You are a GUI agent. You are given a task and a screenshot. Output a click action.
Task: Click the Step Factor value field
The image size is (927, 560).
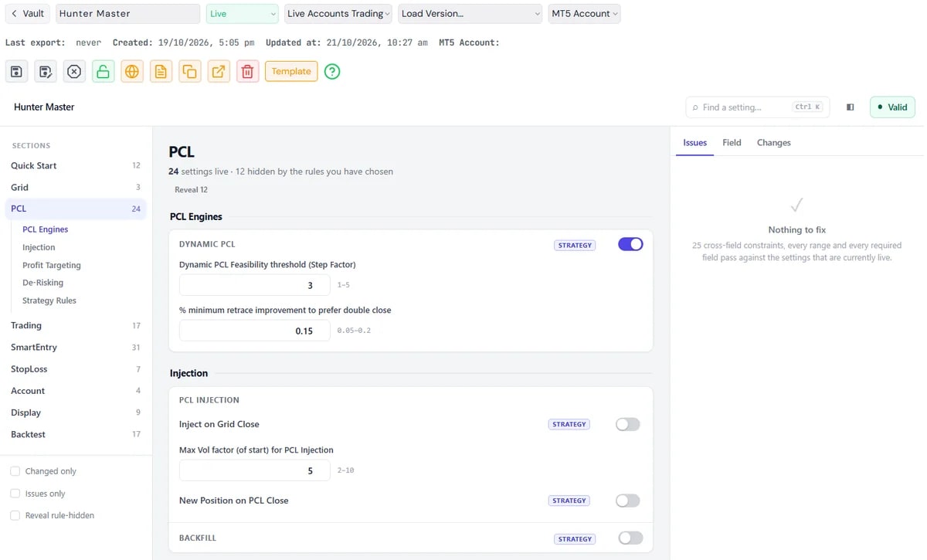click(x=255, y=285)
